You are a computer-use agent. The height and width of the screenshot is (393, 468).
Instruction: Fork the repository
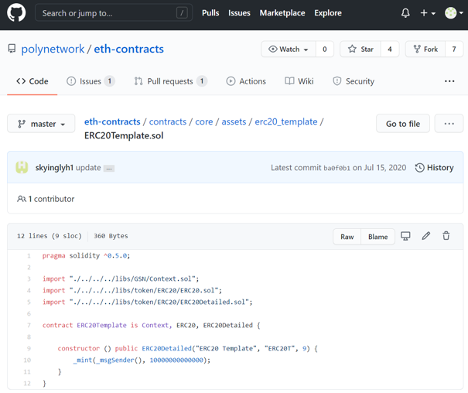click(426, 49)
